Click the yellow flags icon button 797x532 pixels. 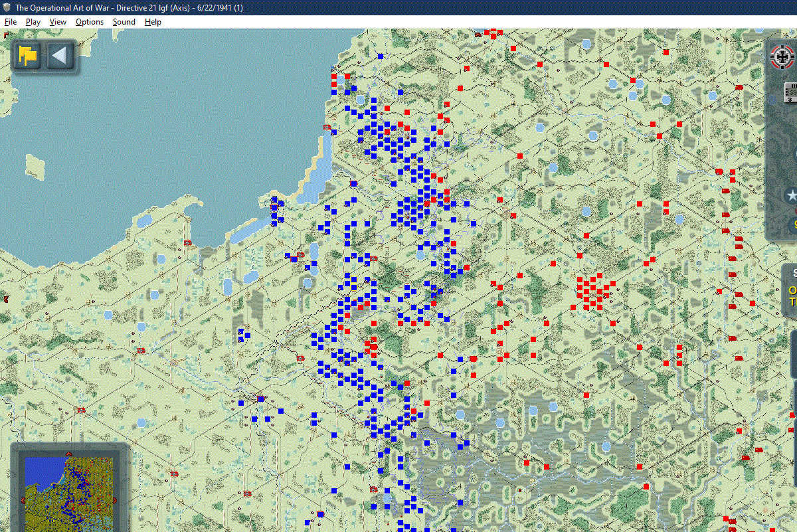click(27, 55)
